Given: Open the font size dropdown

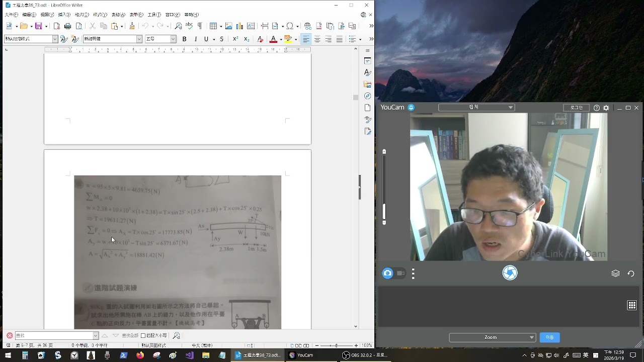Looking at the screenshot, I should 173,39.
